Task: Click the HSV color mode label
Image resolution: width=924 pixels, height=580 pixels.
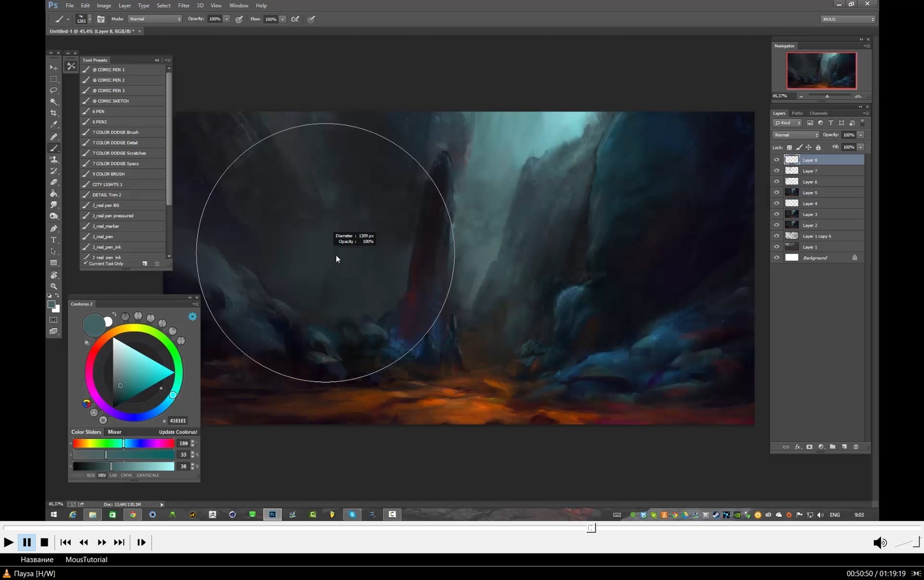Action: pyautogui.click(x=102, y=475)
